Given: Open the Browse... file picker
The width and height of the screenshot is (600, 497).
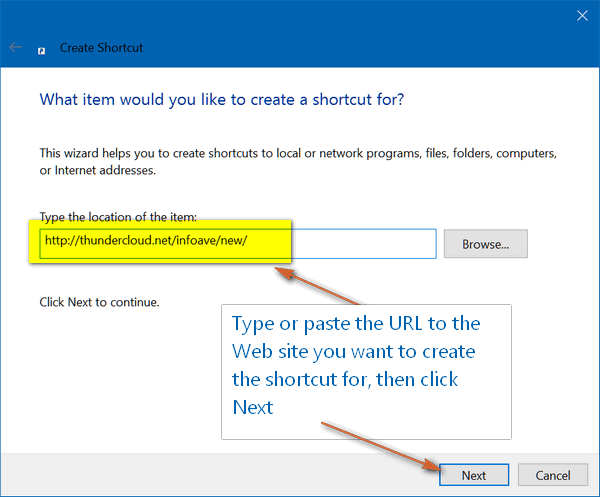Looking at the screenshot, I should (486, 244).
